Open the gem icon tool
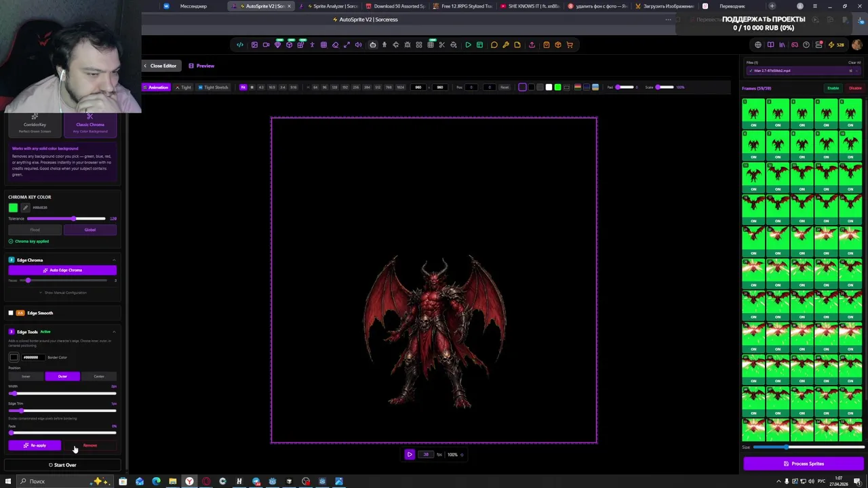868x488 pixels. click(x=277, y=45)
